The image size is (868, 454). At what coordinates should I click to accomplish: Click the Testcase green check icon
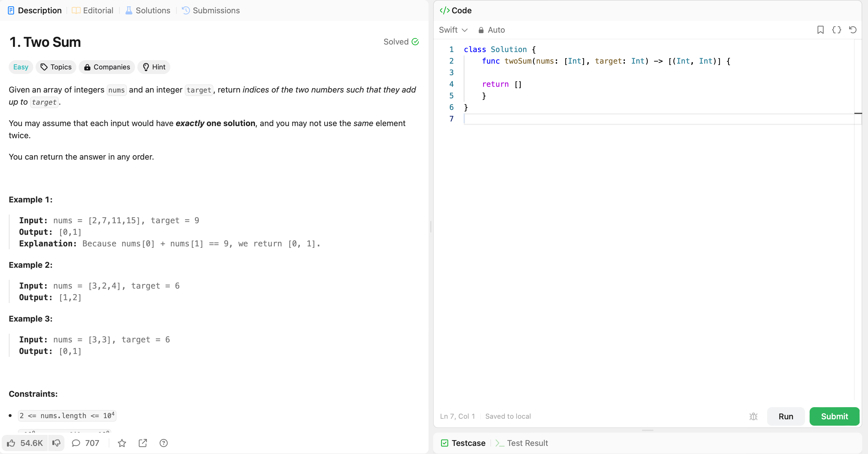(x=445, y=443)
